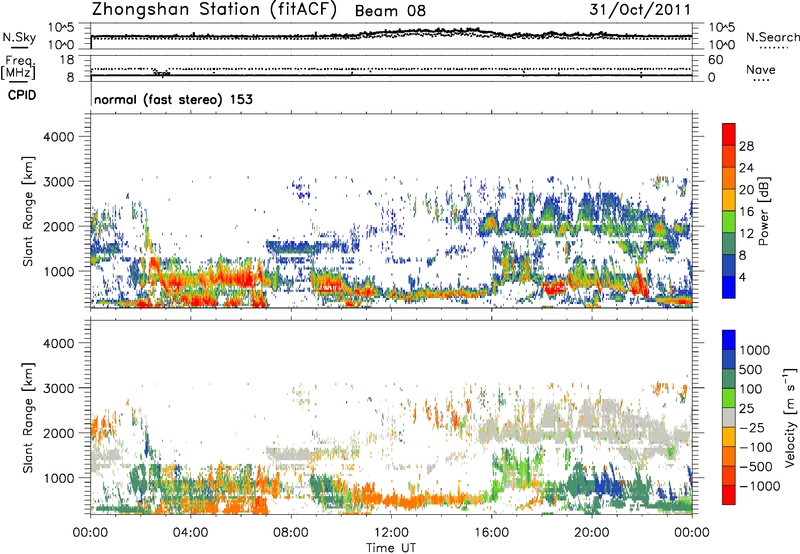The width and height of the screenshot is (800, 554).
Task: Click the 'Power [dB]' color bar label
Action: [763, 211]
